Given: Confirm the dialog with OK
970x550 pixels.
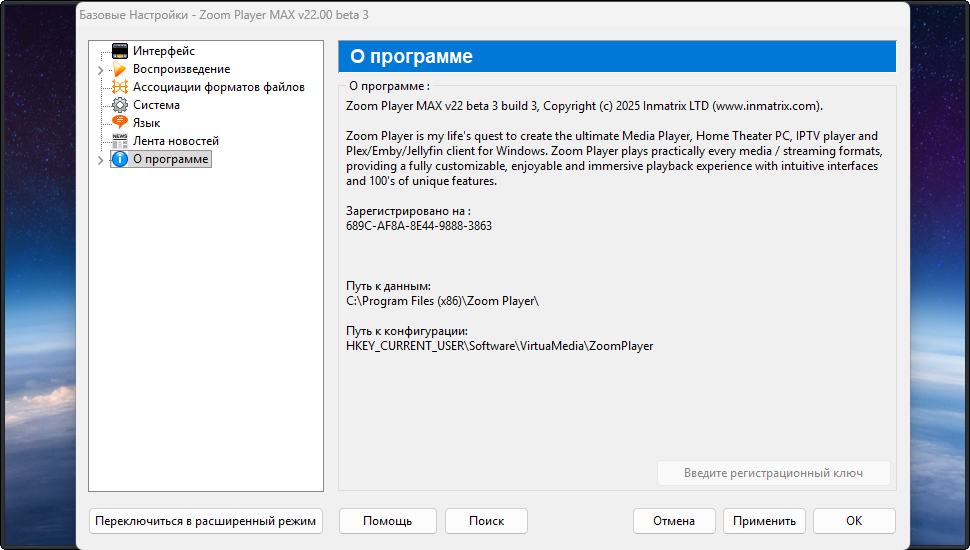Looking at the screenshot, I should tap(854, 521).
